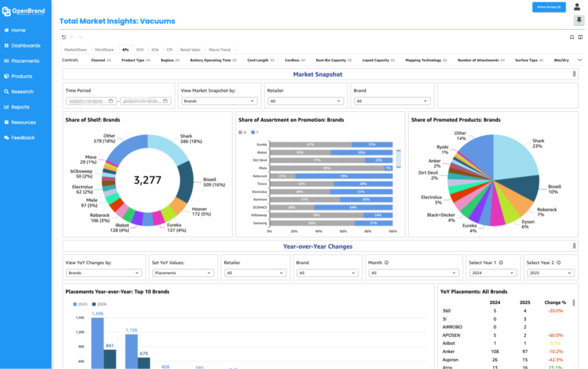
Task: Click the info icon next to Month
Action: 387,263
